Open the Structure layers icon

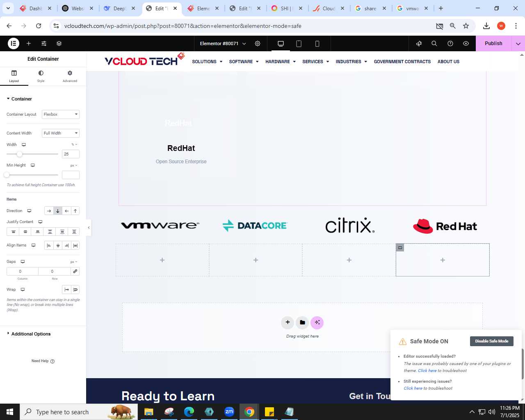tap(59, 43)
